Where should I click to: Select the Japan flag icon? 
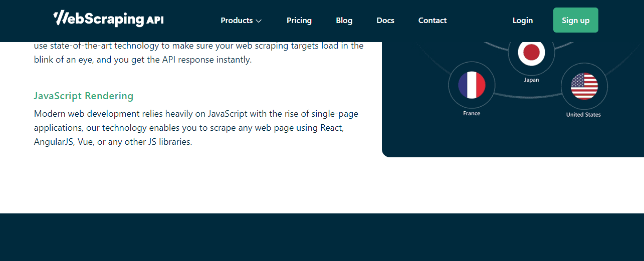[531, 52]
